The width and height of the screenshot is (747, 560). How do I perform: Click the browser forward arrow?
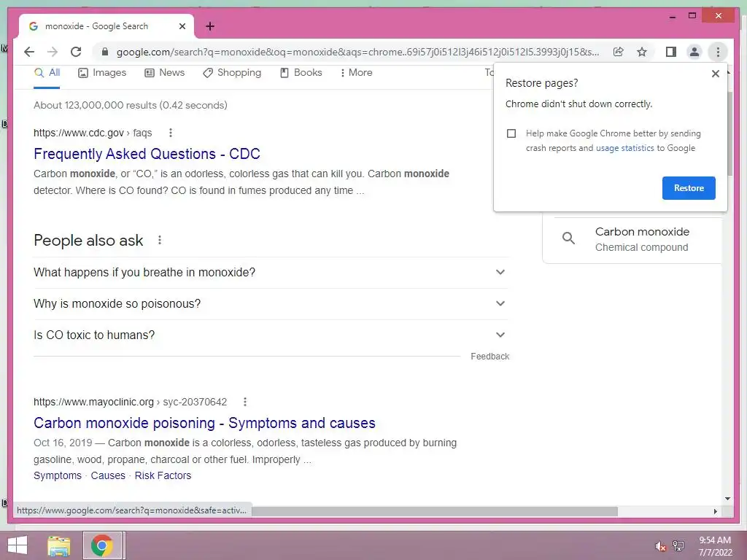point(53,52)
